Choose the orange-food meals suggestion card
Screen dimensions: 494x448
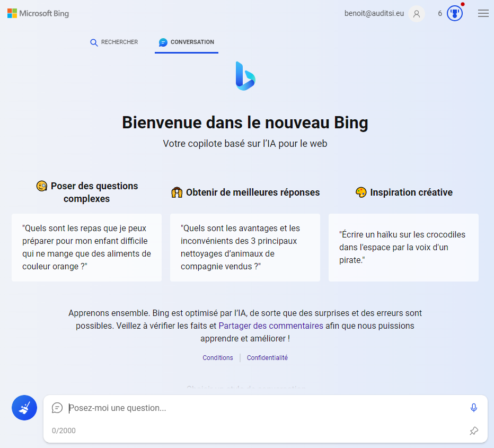click(x=86, y=247)
